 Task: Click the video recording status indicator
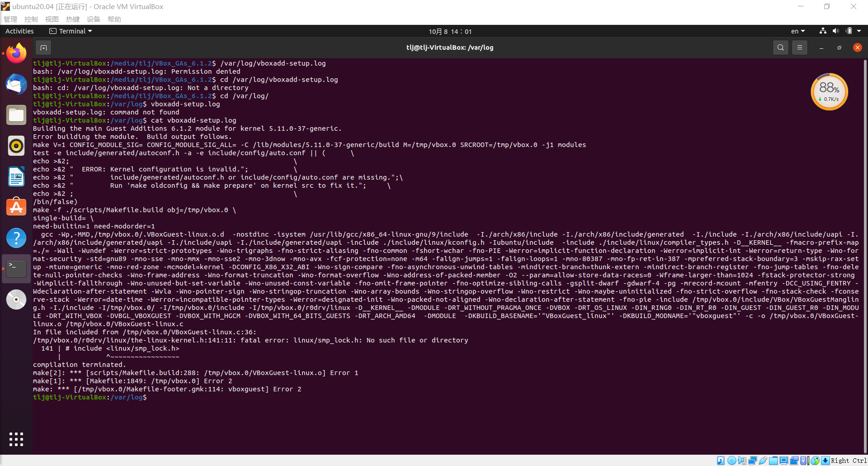click(x=794, y=460)
